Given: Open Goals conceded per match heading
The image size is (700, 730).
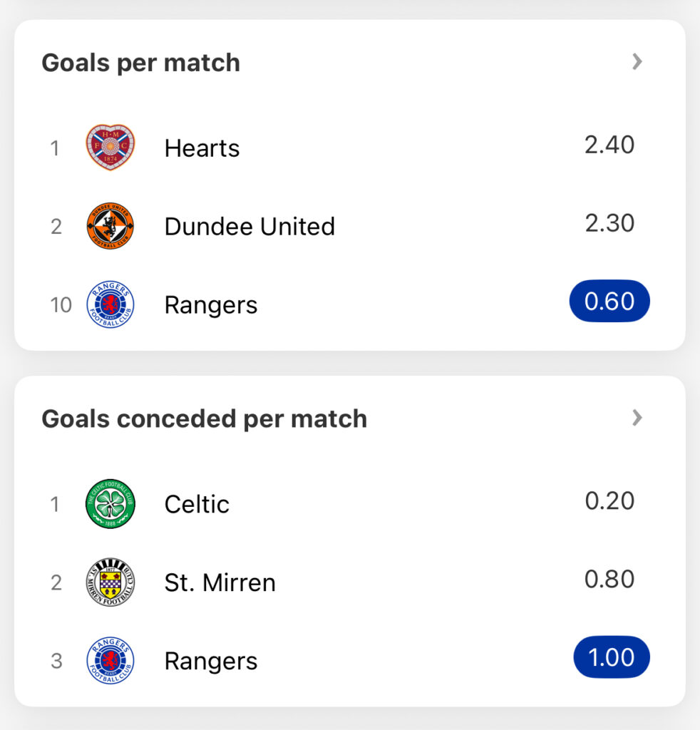Looking at the screenshot, I should coord(205,419).
